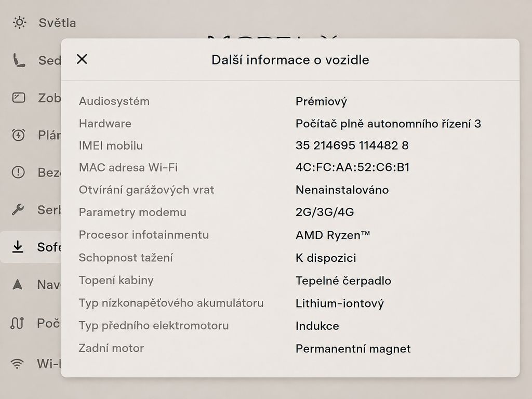
Task: Select the Parametry modemu 2G/3G/4G value
Action: 325,212
